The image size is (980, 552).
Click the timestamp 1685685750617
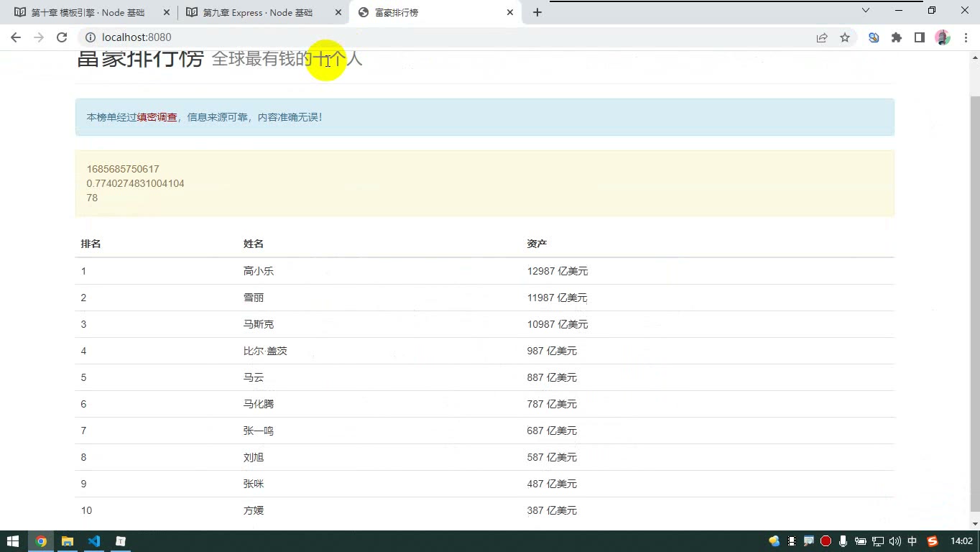pos(123,169)
